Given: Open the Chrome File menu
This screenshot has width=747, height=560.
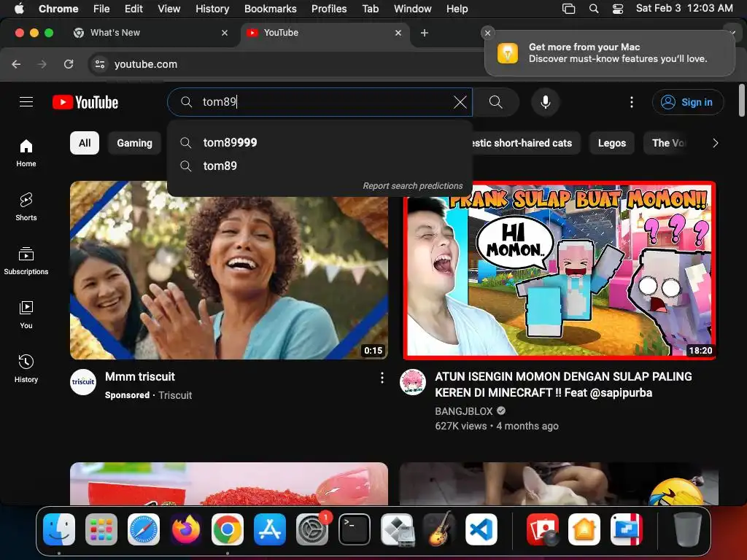Looking at the screenshot, I should pyautogui.click(x=101, y=9).
